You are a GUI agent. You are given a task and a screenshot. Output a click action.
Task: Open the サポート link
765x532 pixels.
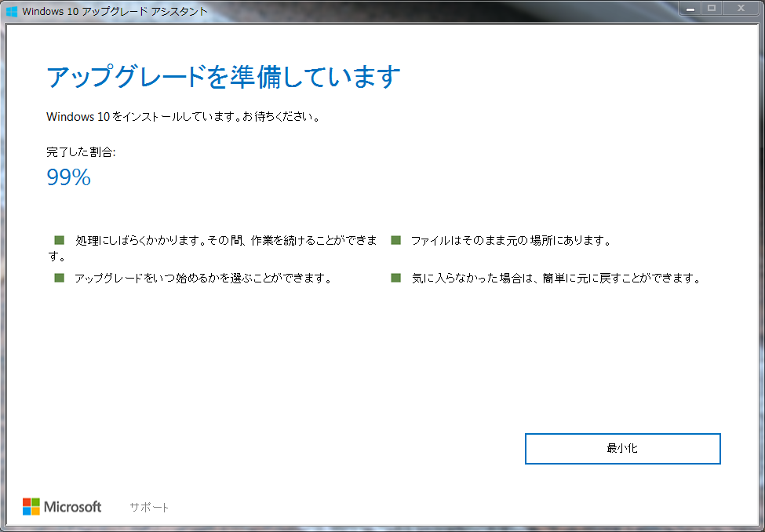[149, 507]
